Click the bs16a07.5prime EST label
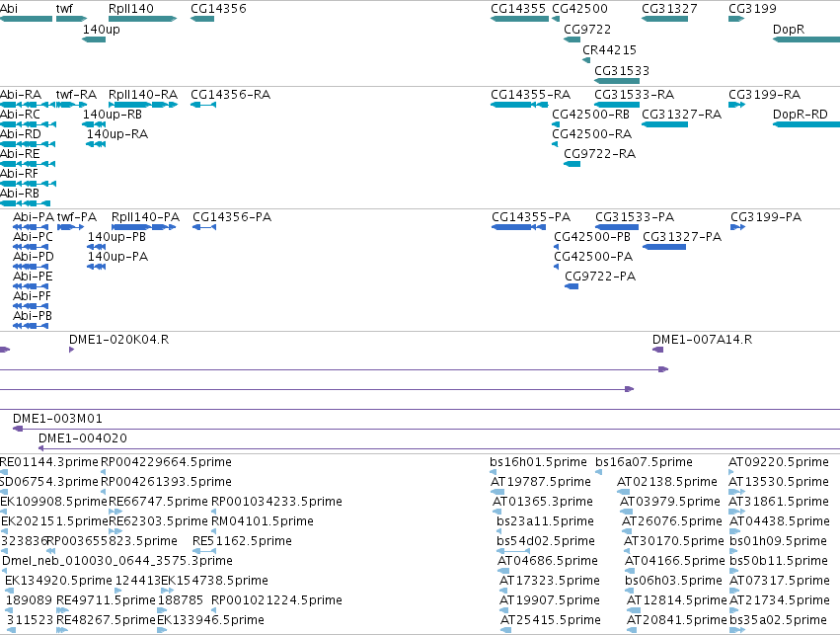 (x=644, y=462)
